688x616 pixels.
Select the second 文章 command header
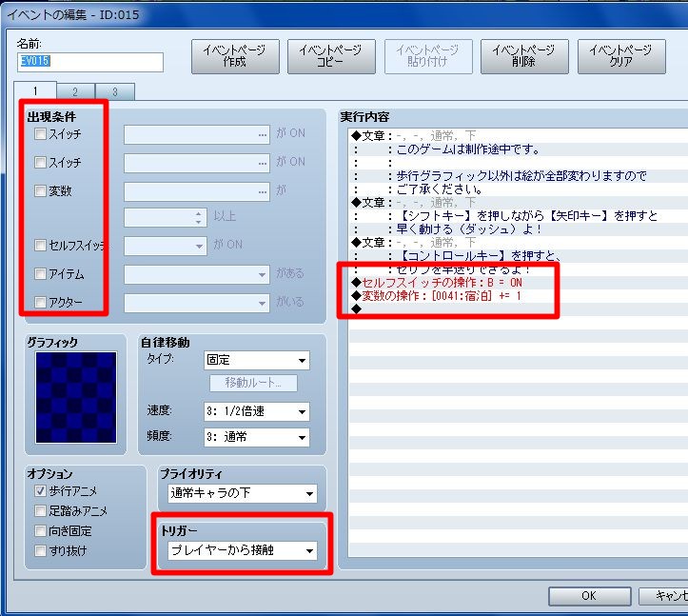[x=414, y=203]
